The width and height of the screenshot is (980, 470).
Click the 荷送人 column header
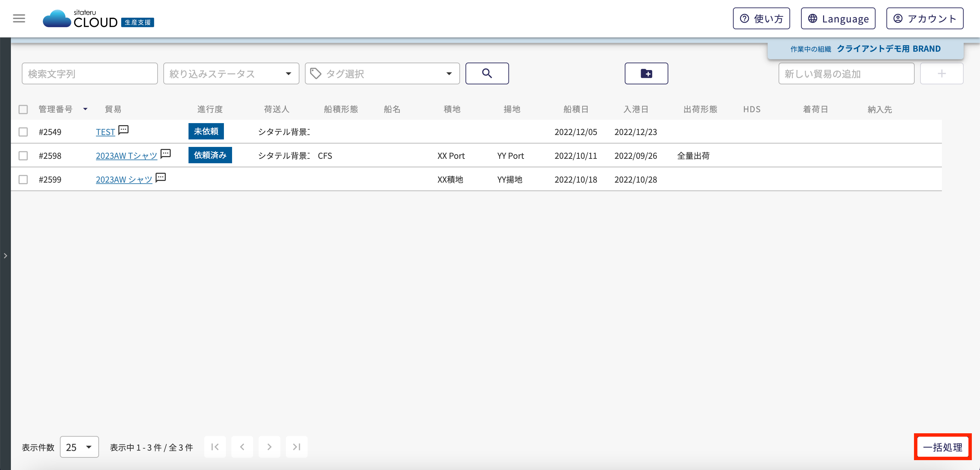tap(277, 110)
